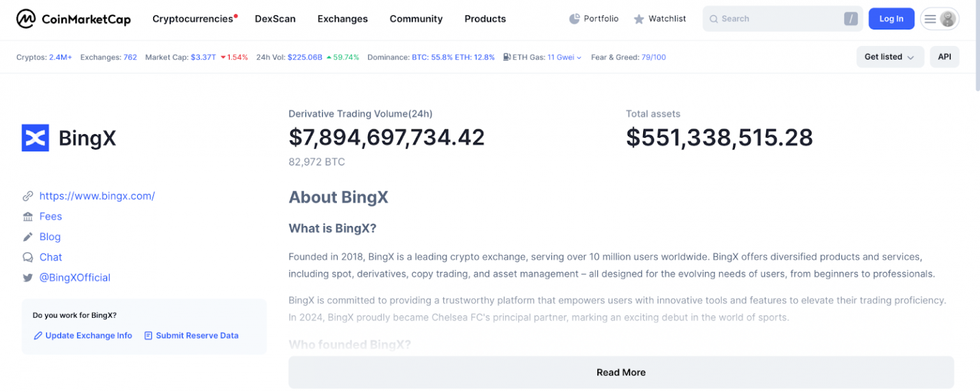
Task: Open the Exchanges menu item
Action: click(343, 19)
